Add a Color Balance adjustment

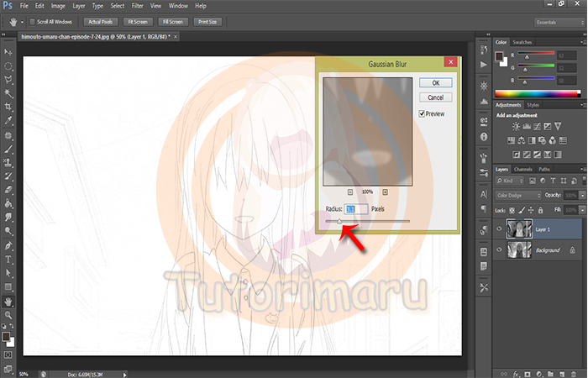pyautogui.click(x=522, y=140)
